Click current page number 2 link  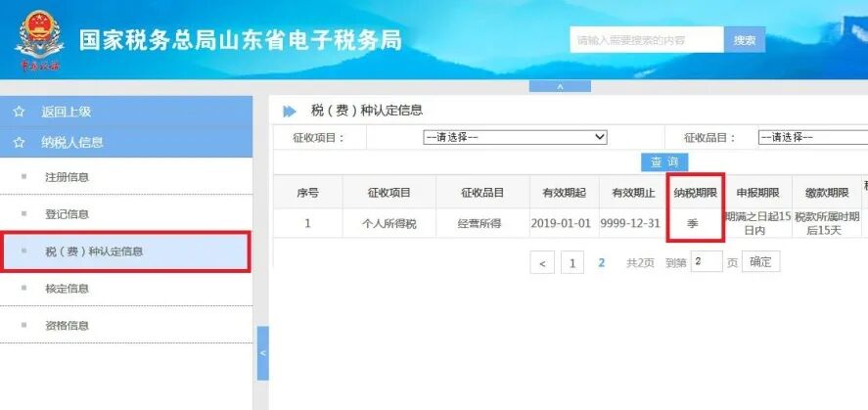601,263
